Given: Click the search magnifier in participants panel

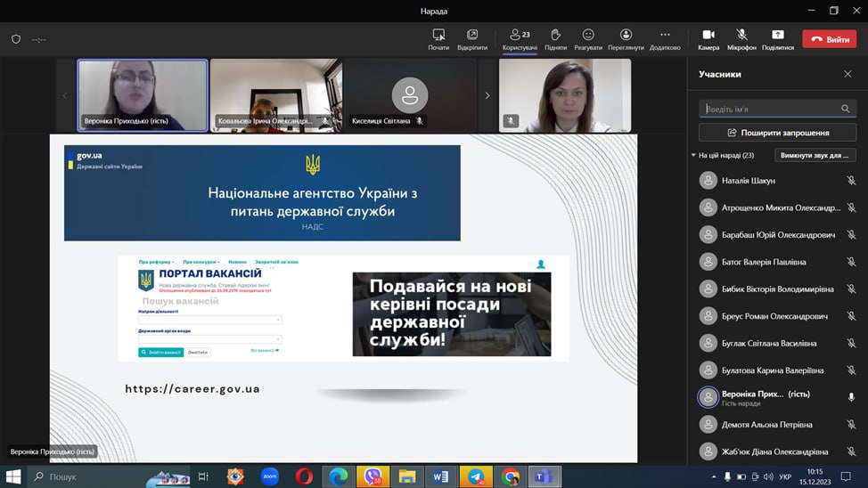Looking at the screenshot, I should click(x=845, y=109).
